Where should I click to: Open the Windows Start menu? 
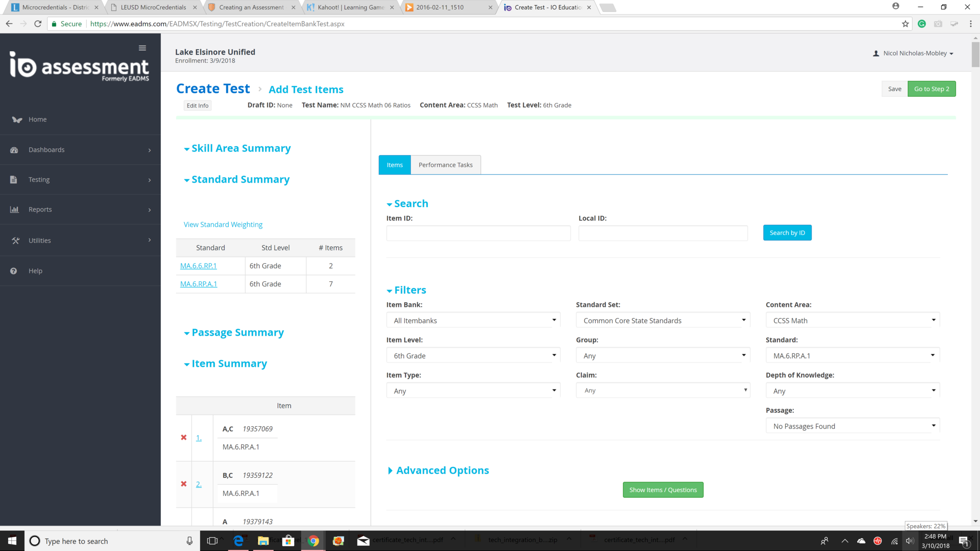click(12, 541)
